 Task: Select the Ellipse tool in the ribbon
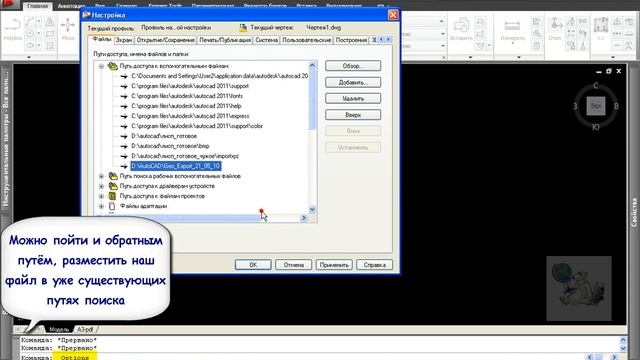pos(30,45)
